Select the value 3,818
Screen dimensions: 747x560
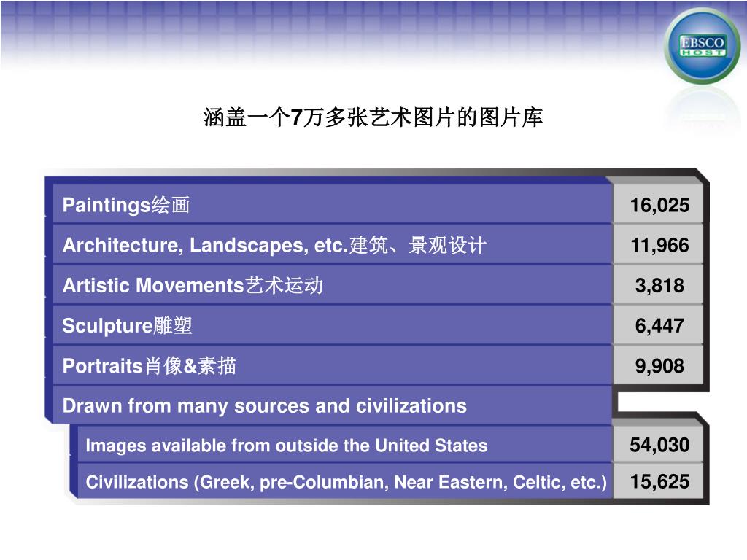coord(659,285)
